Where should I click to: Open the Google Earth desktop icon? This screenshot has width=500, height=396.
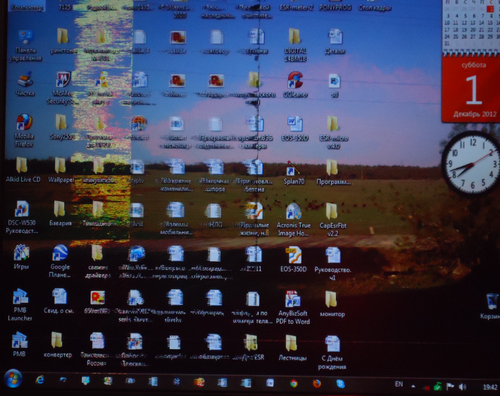click(60, 261)
